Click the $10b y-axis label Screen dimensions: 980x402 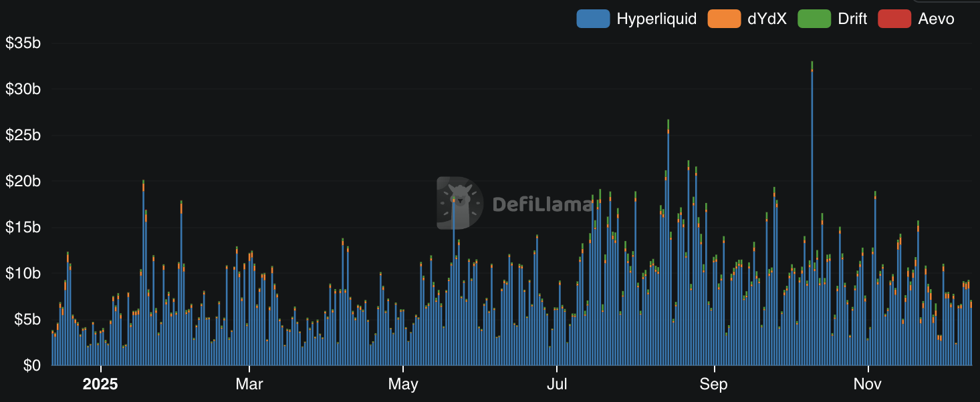coord(23,274)
